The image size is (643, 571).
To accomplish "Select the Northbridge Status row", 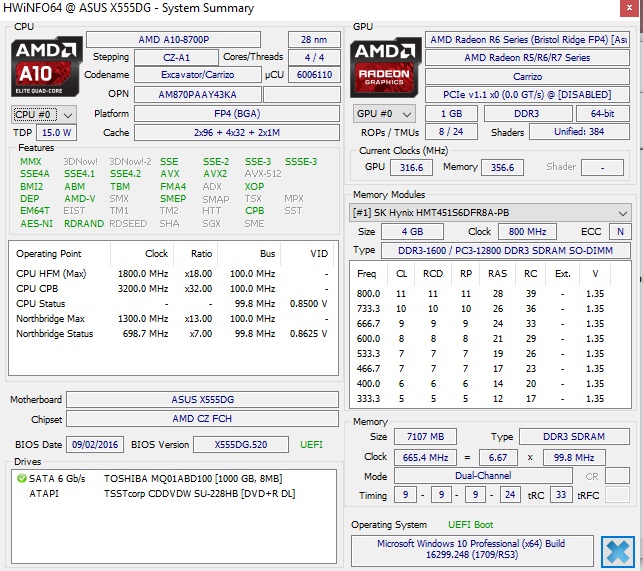I will click(x=173, y=333).
